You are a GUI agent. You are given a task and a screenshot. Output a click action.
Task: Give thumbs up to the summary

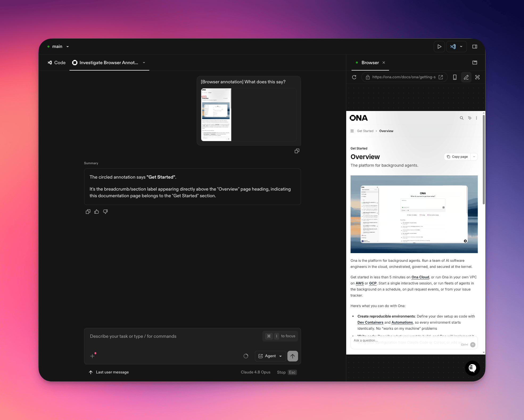[x=97, y=212]
